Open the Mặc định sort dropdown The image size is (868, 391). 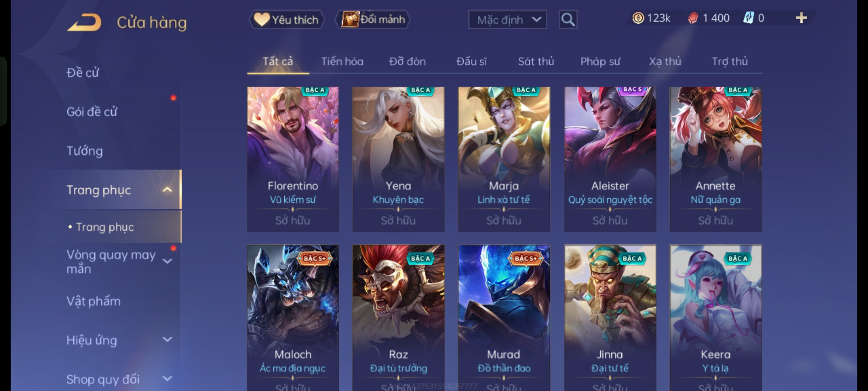coord(507,20)
